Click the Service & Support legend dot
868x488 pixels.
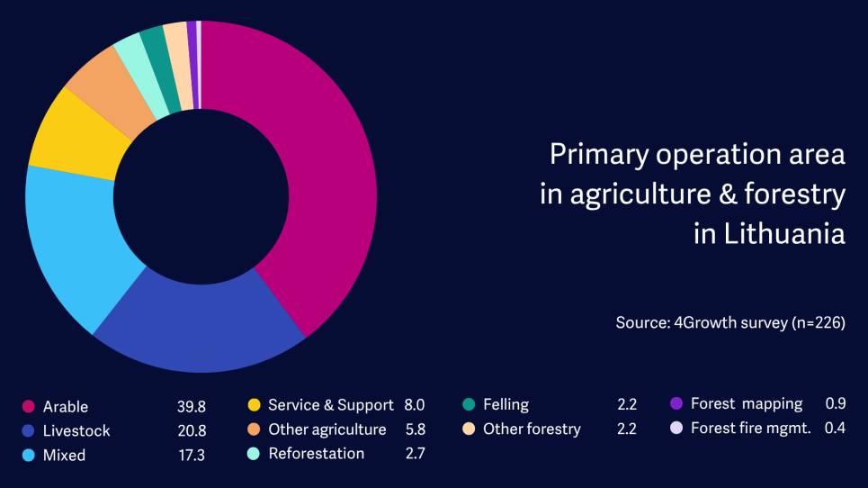[x=254, y=405]
